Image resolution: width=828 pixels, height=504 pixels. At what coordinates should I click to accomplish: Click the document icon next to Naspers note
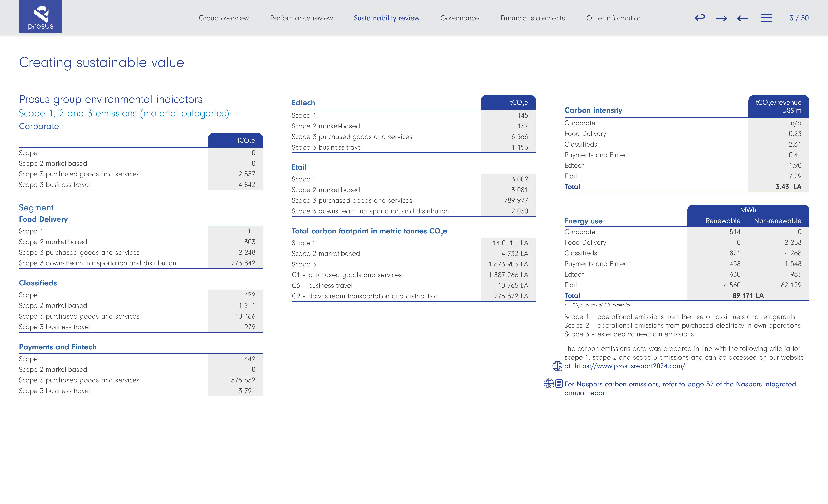(559, 383)
